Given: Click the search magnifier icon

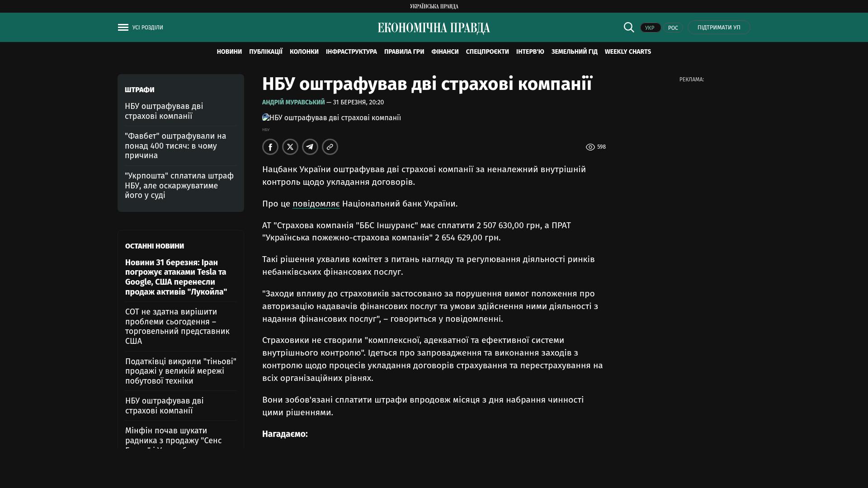Looking at the screenshot, I should coord(629,27).
